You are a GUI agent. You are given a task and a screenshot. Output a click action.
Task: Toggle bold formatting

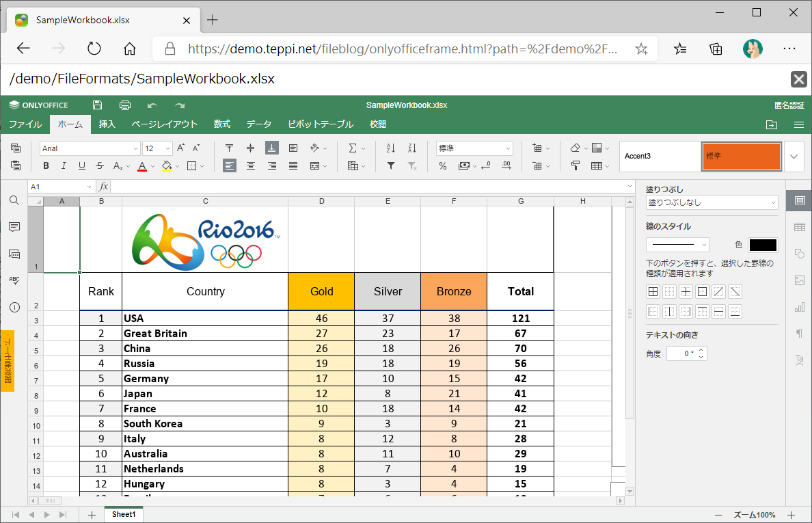(x=46, y=165)
